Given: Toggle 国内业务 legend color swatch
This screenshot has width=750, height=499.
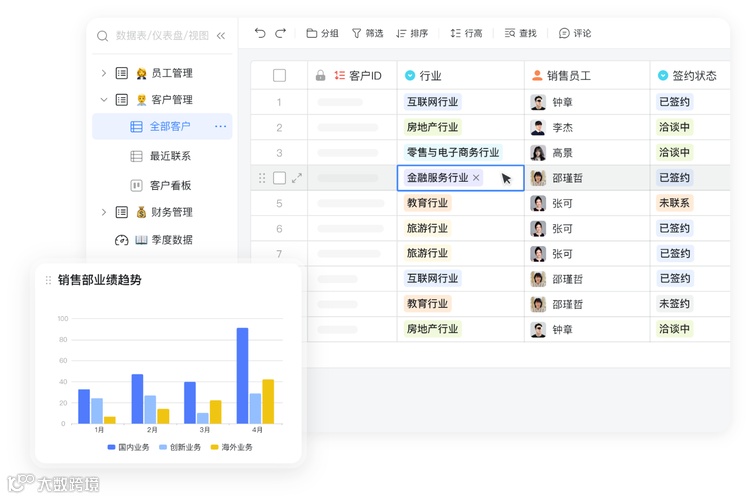Looking at the screenshot, I should (111, 447).
